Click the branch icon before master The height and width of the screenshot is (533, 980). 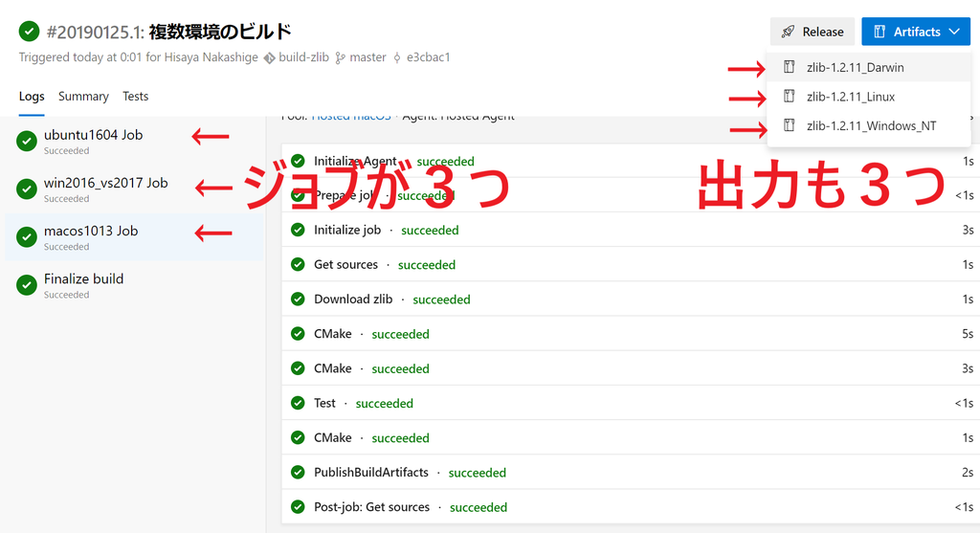point(340,58)
